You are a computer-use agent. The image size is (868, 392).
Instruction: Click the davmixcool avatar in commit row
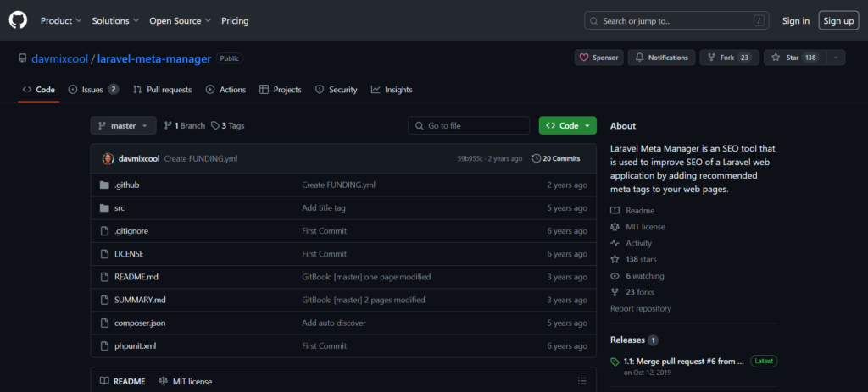(x=108, y=158)
